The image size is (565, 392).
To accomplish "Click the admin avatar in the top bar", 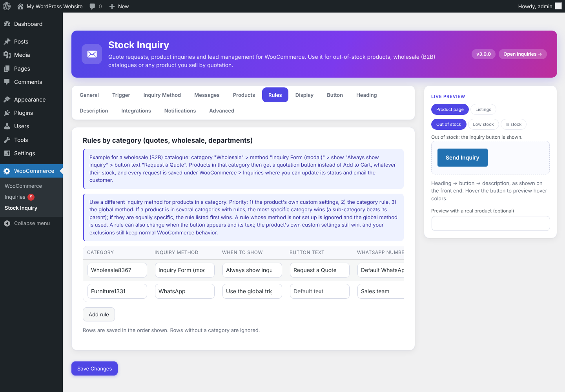I will [x=558, y=6].
